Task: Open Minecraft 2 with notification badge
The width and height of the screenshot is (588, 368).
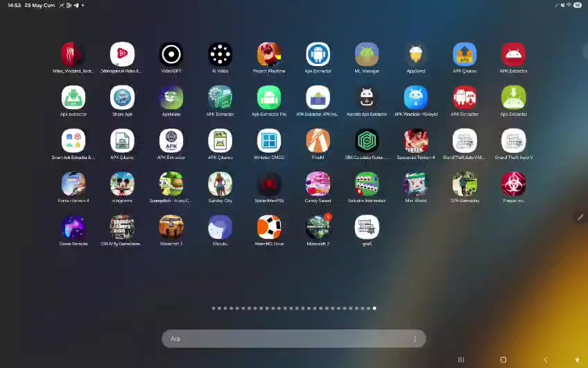Action: coord(318,228)
